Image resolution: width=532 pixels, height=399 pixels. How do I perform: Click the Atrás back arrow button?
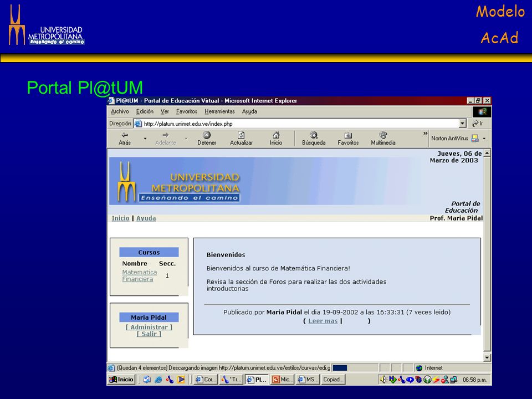[x=125, y=139]
